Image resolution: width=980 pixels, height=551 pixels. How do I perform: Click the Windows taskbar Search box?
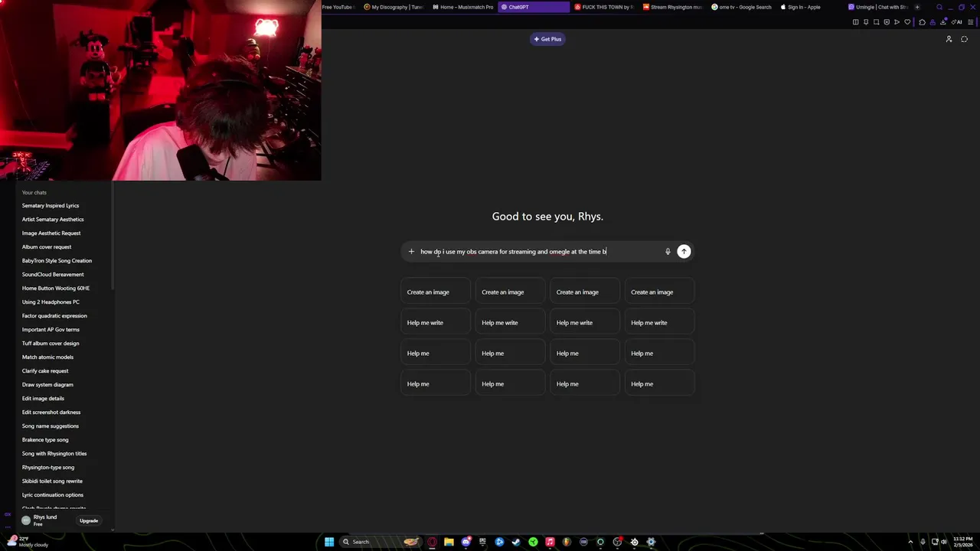381,542
